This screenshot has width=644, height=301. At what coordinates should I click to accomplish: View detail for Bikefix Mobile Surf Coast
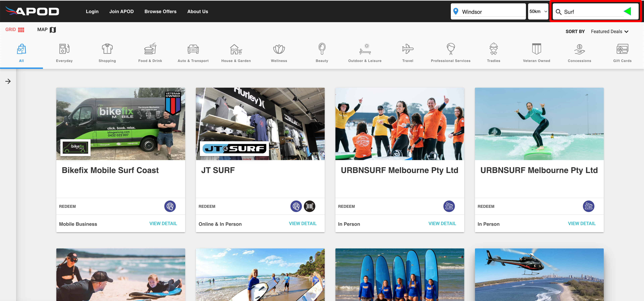[163, 224]
